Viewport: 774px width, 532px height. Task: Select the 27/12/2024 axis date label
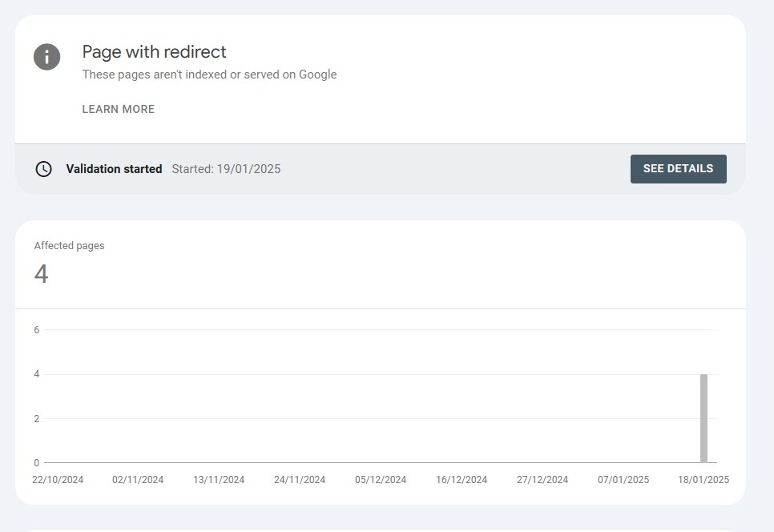coord(542,480)
